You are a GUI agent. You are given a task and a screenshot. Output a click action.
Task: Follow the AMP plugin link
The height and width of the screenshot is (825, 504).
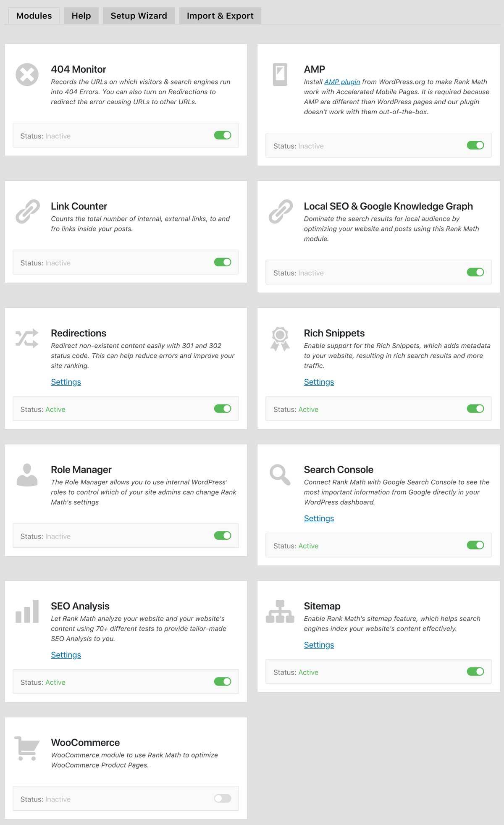342,82
